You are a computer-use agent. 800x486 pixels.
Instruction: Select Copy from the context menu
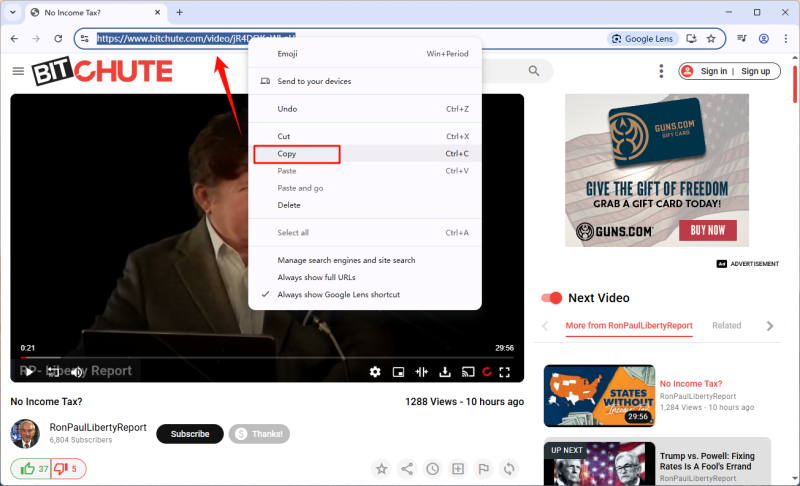pos(296,154)
